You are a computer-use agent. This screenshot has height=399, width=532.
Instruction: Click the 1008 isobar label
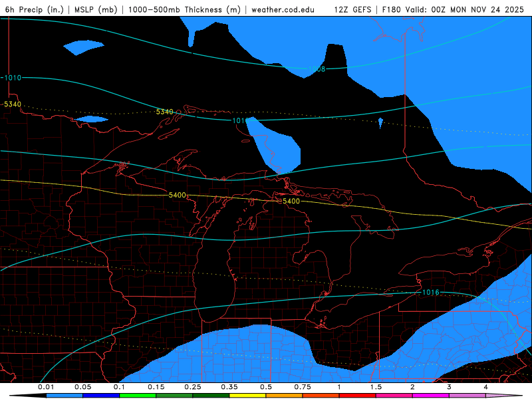pyautogui.click(x=317, y=69)
